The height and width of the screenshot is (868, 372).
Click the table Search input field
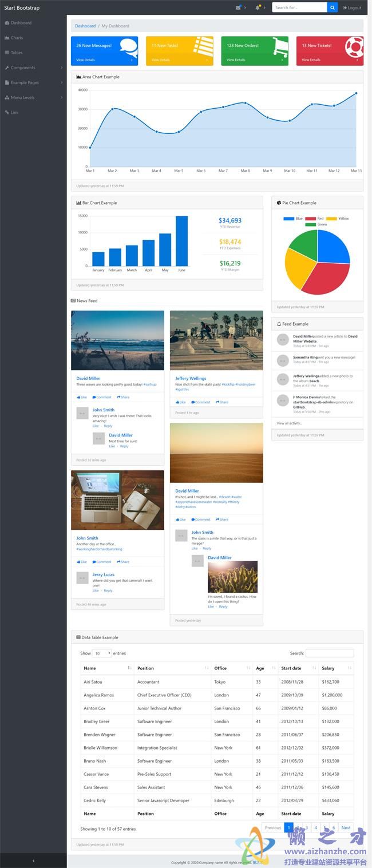pyautogui.click(x=329, y=653)
